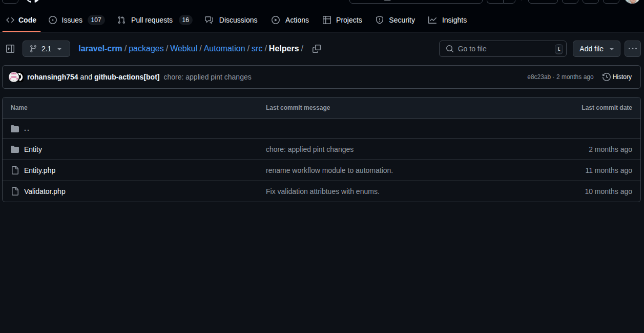Open the Insights tab
The width and height of the screenshot is (644, 333).
pyautogui.click(x=448, y=20)
